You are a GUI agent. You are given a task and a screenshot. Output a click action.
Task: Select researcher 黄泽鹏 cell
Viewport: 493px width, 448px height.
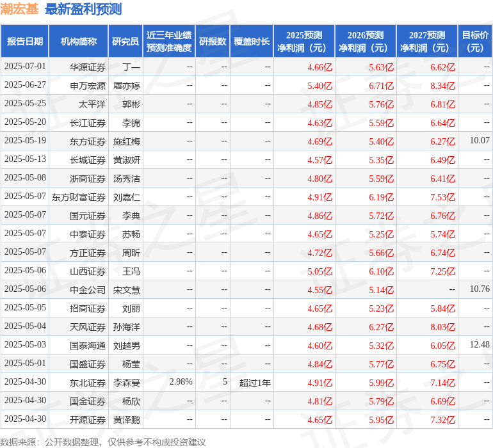tap(127, 420)
